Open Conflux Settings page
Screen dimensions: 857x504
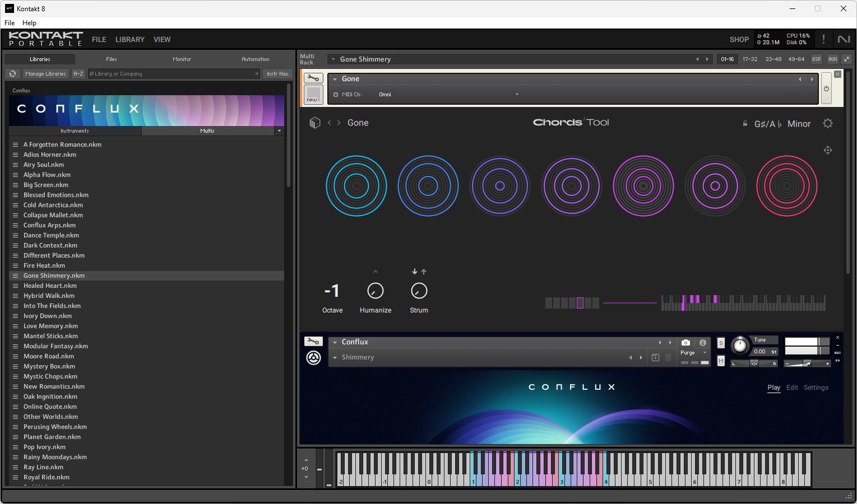click(816, 388)
